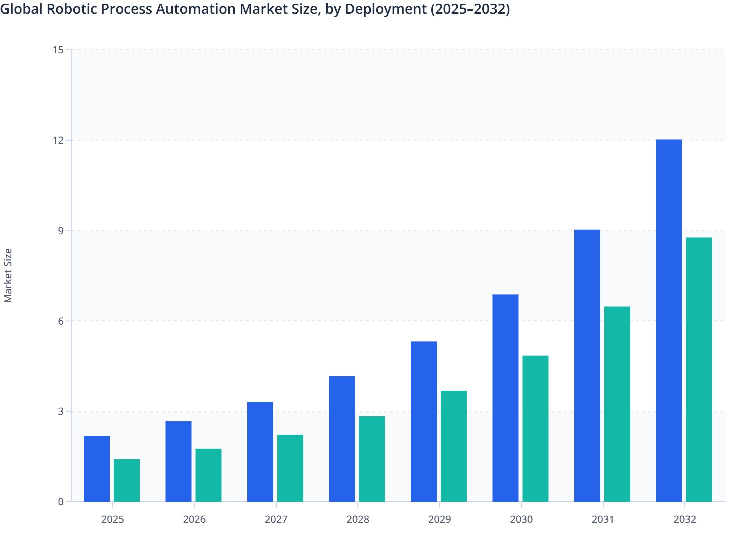The height and width of the screenshot is (560, 754).
Task: Click the blue bar for 2031
Action: pyautogui.click(x=587, y=365)
